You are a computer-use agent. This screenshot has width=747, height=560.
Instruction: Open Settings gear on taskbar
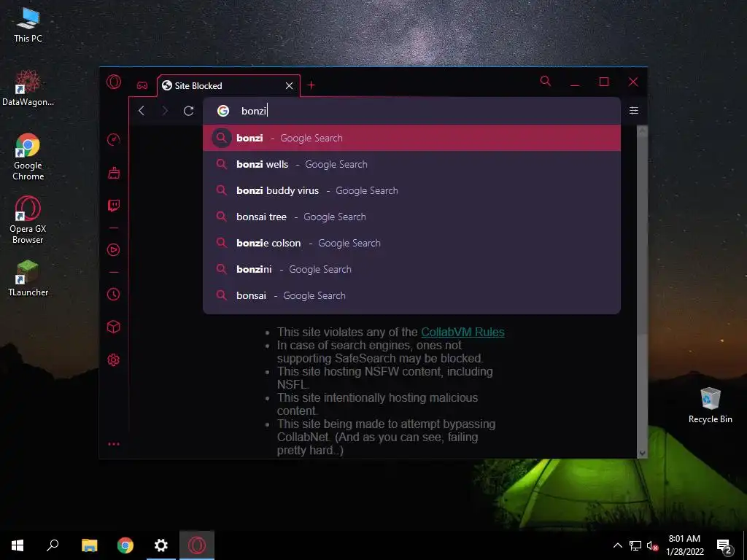[x=161, y=545]
